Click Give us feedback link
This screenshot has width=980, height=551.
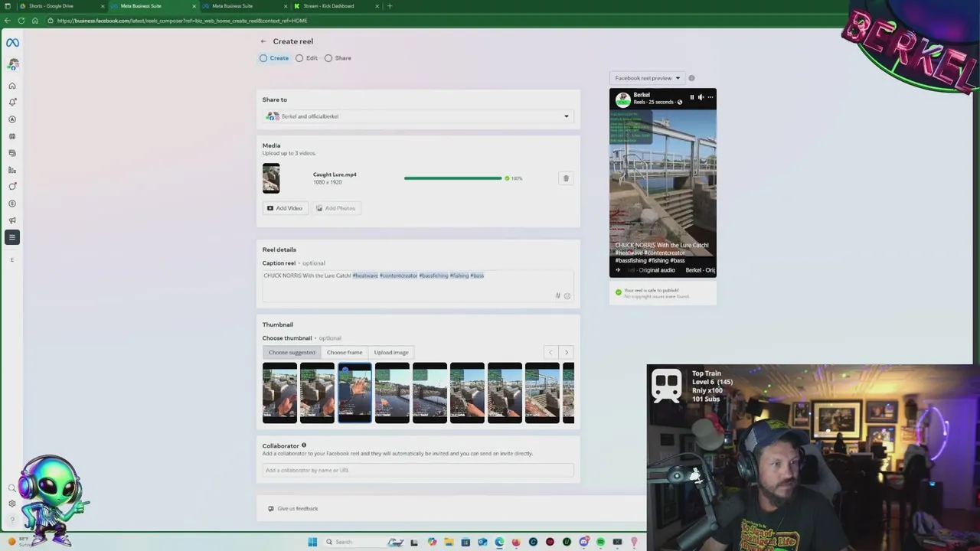coord(292,509)
